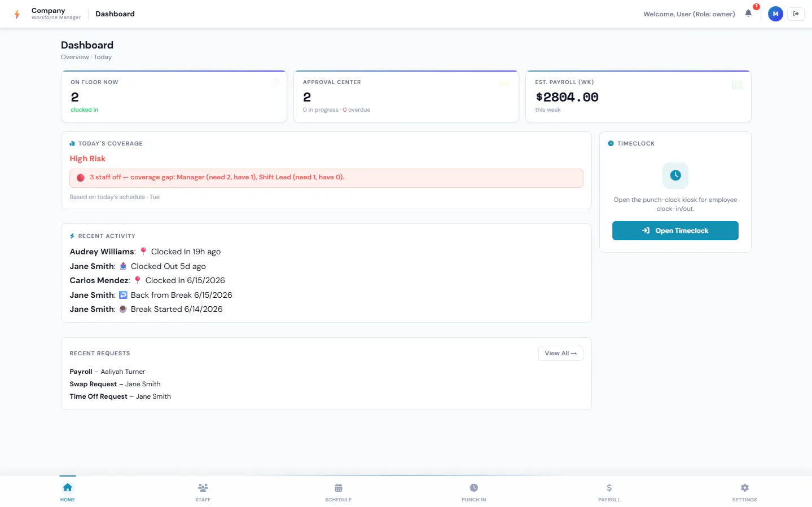This screenshot has width=812, height=507.
Task: Click Time Off Request – Jane Smith entry
Action: click(120, 396)
